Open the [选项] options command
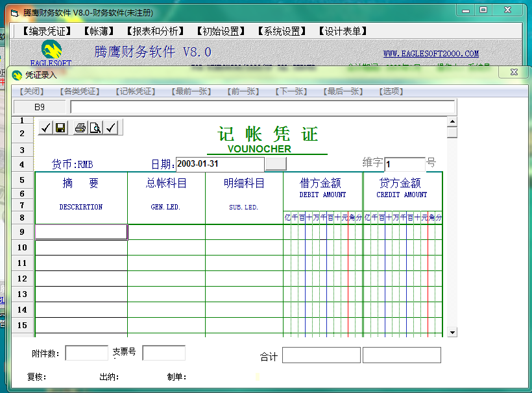The height and width of the screenshot is (393, 532). [x=391, y=91]
